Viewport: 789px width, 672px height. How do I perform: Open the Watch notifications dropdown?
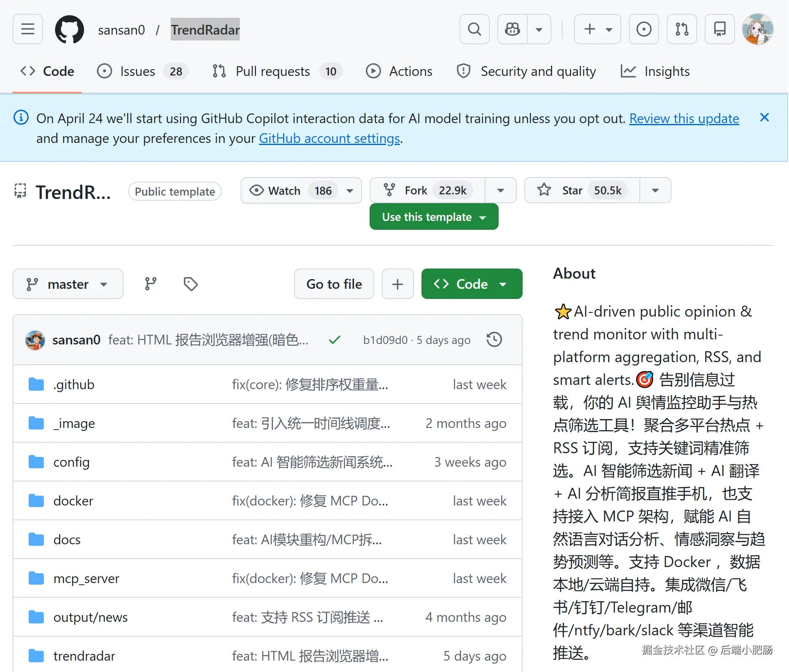coord(301,191)
